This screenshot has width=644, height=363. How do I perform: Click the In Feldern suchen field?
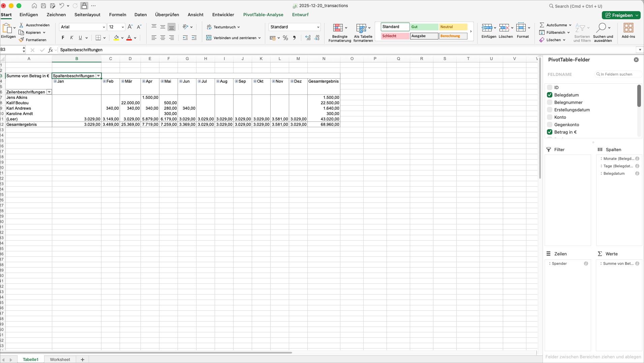pos(618,74)
